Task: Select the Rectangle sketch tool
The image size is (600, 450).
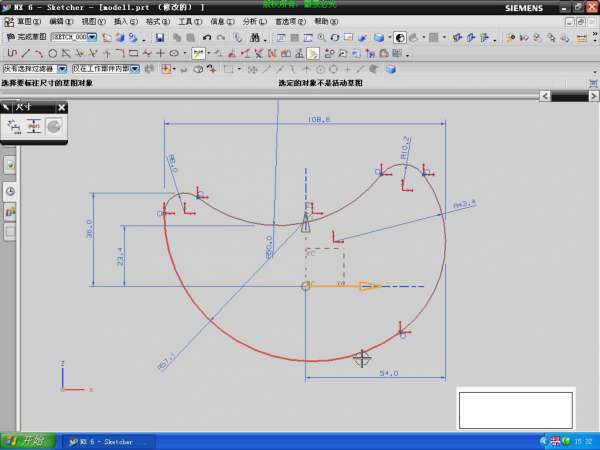Action: (x=133, y=53)
